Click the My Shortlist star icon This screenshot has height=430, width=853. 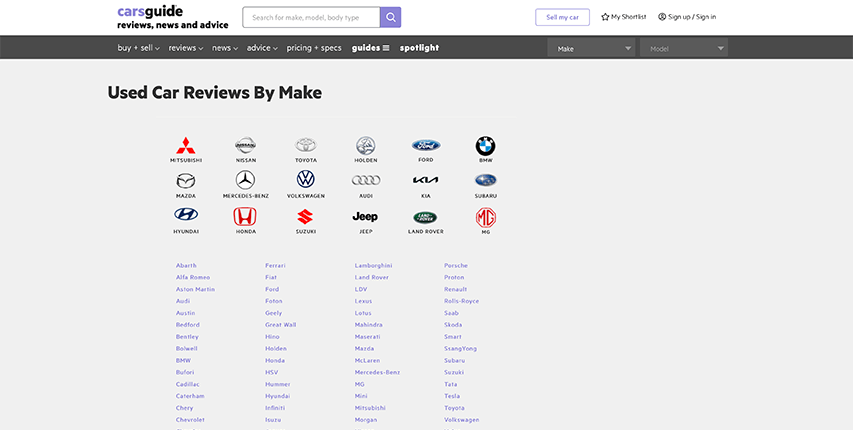pyautogui.click(x=605, y=17)
